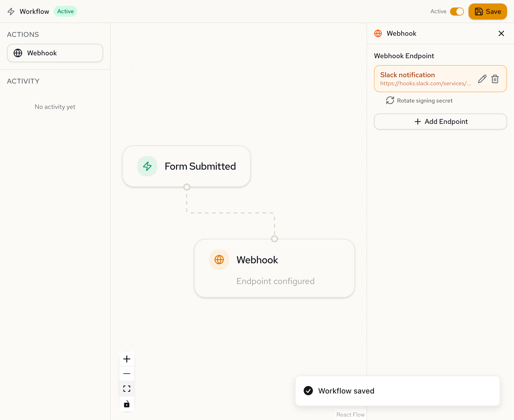Click the lightning icon on Form Submitted node
Image resolution: width=514 pixels, height=420 pixels.
147,166
